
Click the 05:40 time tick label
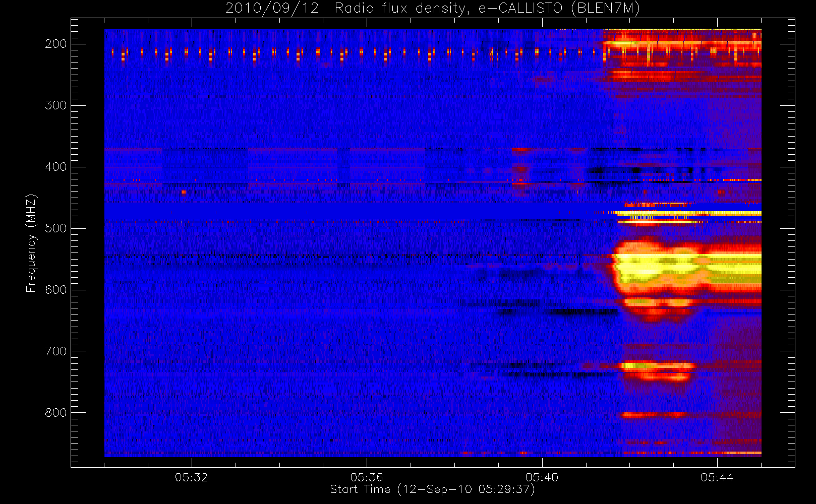pos(542,477)
